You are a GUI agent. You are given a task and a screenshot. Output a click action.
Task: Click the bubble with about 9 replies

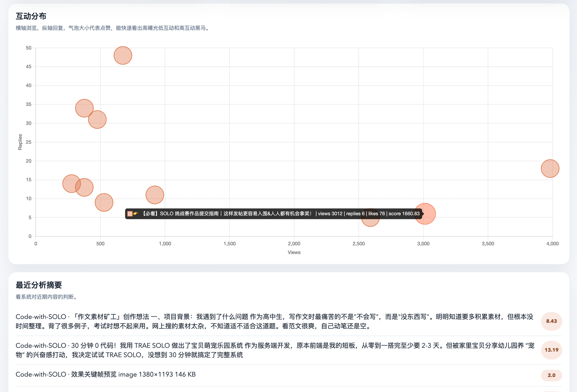click(x=104, y=202)
